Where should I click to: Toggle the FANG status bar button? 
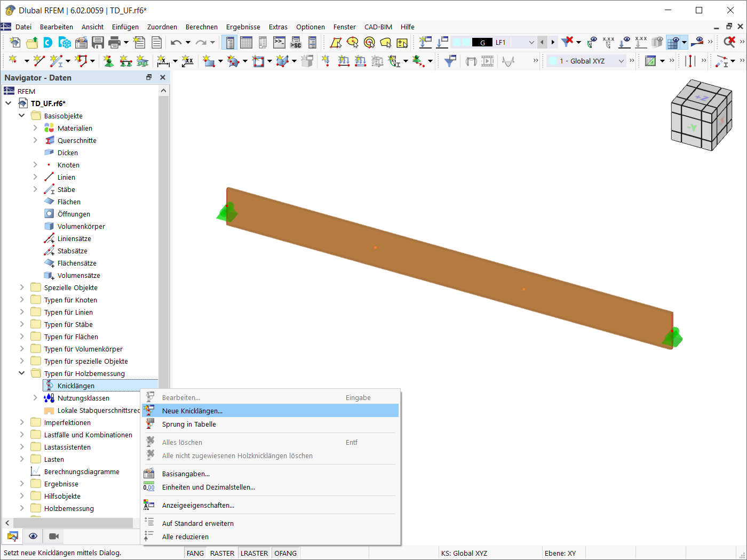[195, 553]
